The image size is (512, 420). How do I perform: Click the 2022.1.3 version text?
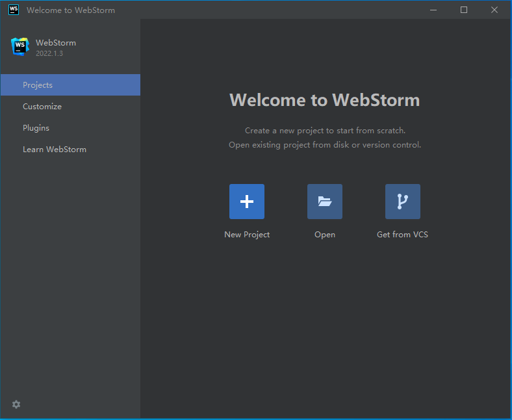coord(49,53)
